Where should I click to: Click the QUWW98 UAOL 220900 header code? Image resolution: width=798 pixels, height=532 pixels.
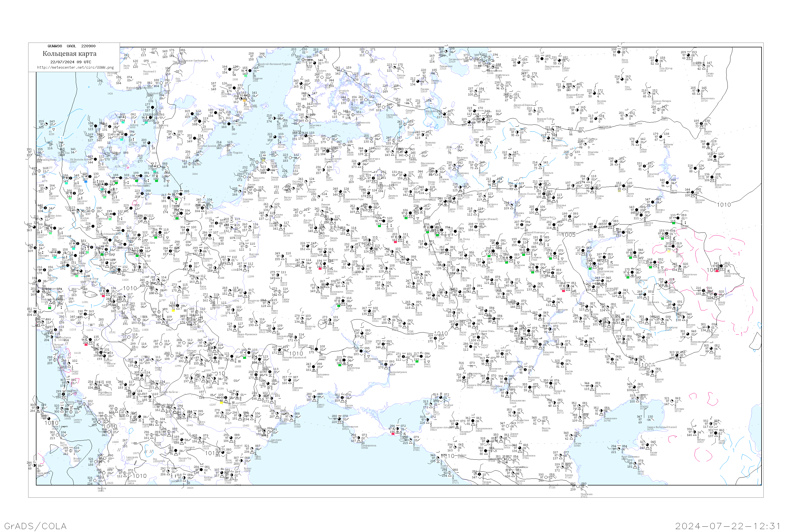point(72,46)
